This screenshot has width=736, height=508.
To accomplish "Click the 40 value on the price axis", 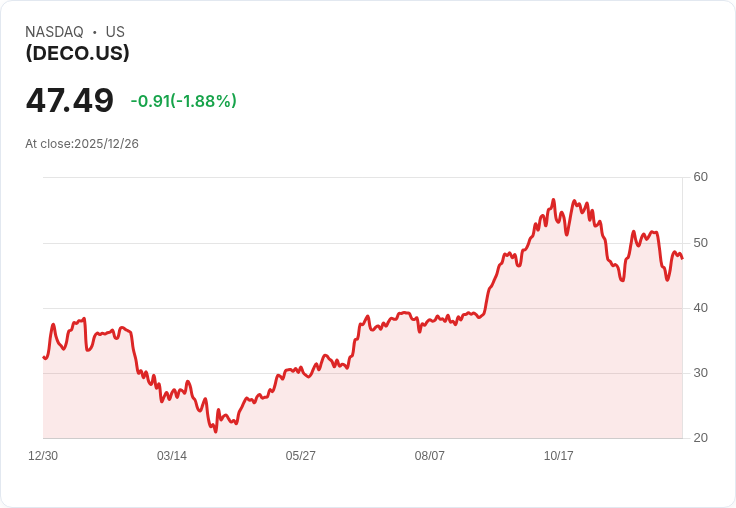I will tap(700, 308).
